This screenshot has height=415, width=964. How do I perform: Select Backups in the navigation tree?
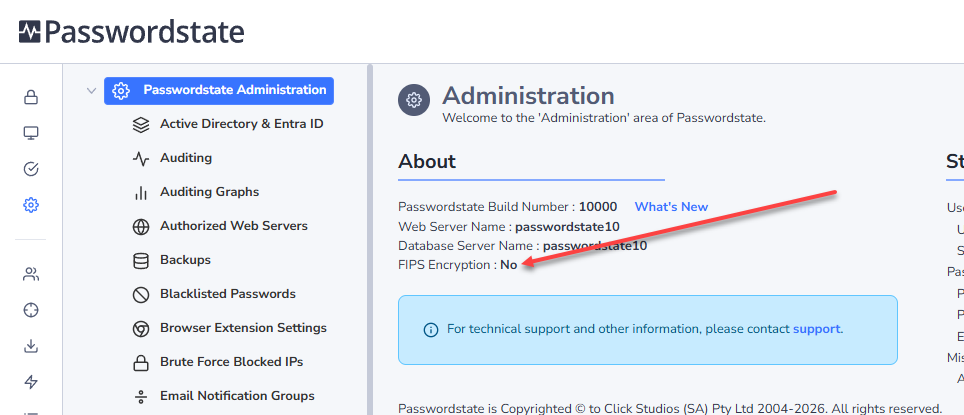click(x=185, y=259)
